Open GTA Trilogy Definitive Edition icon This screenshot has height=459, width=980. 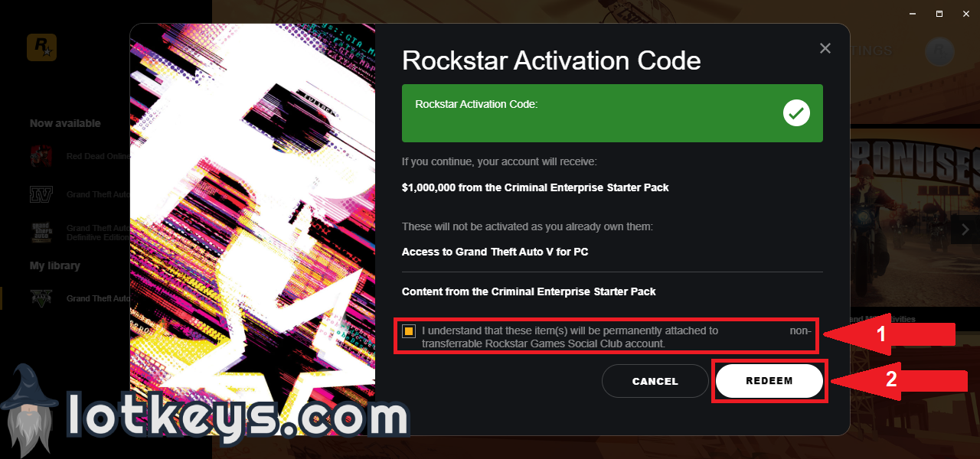tap(41, 233)
